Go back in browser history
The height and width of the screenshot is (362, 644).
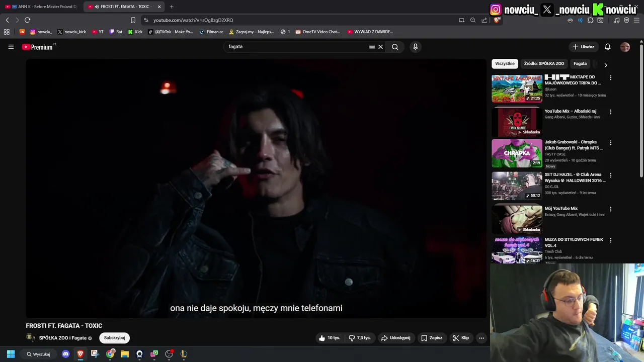(7, 20)
